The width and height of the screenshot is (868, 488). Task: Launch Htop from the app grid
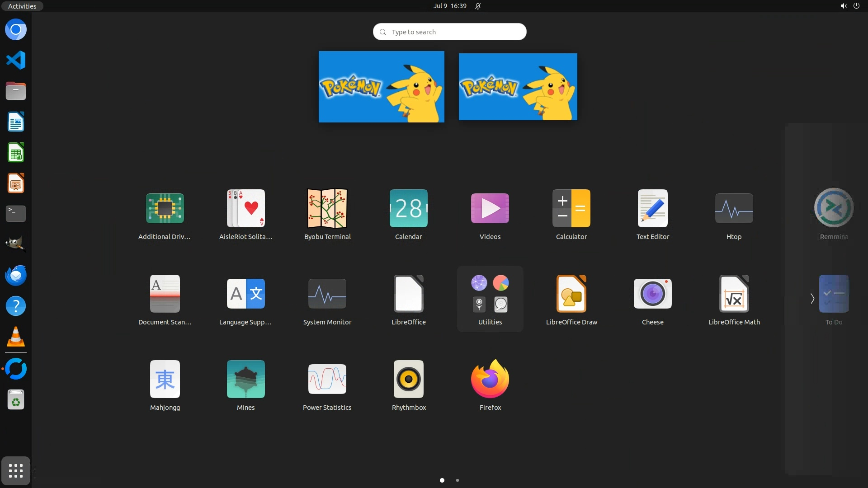(x=734, y=208)
